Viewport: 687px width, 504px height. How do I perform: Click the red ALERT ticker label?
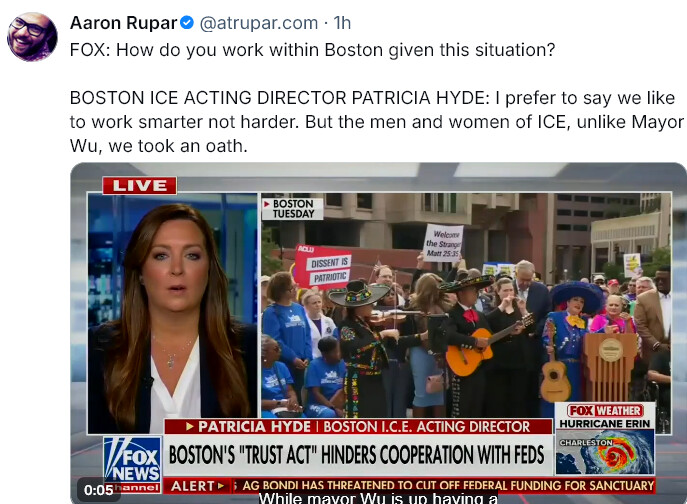197,486
